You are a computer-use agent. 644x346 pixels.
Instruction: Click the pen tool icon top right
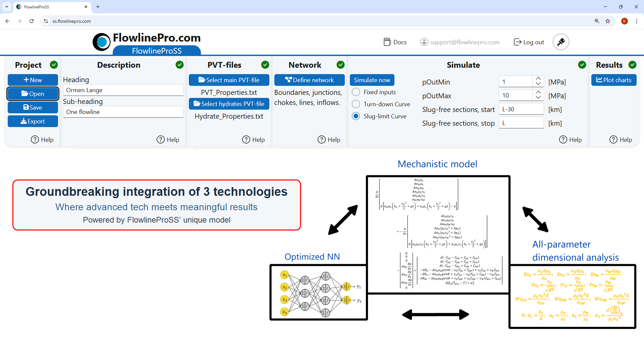pos(560,42)
